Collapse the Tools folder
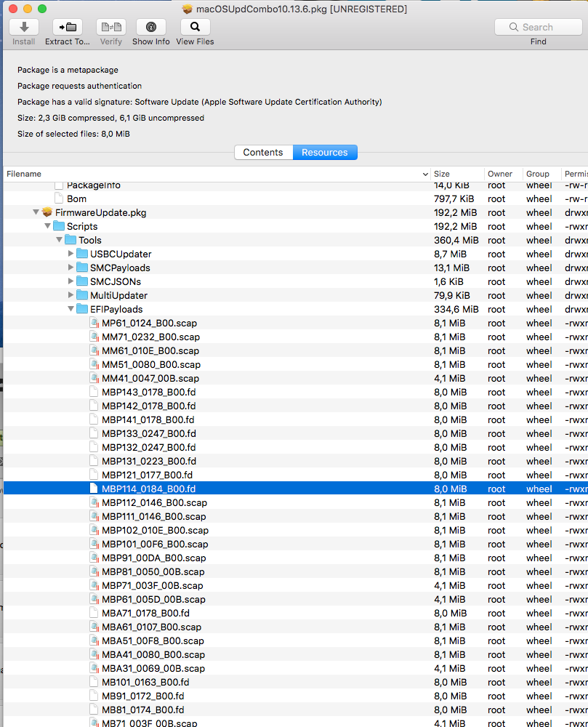 (59, 240)
